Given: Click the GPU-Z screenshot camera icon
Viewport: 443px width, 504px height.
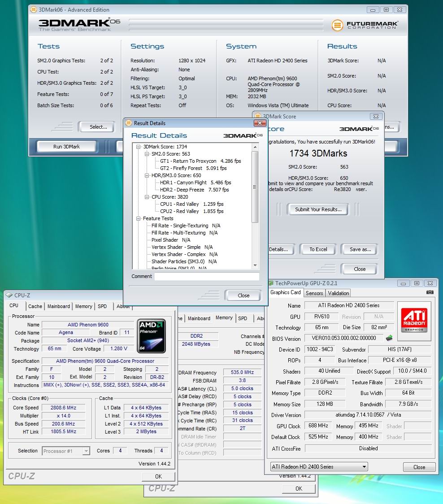Looking at the screenshot, I should pos(430,292).
